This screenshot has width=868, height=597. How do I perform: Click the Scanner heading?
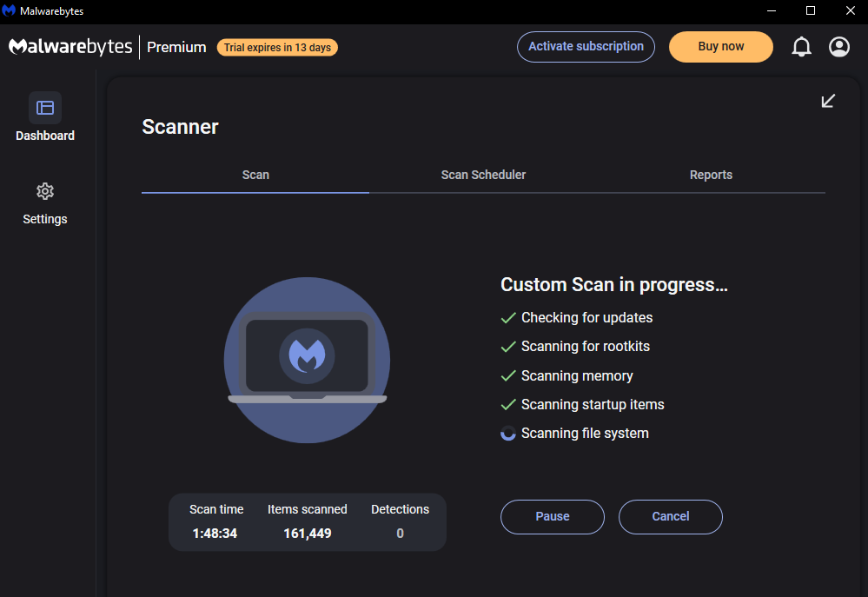coord(180,127)
